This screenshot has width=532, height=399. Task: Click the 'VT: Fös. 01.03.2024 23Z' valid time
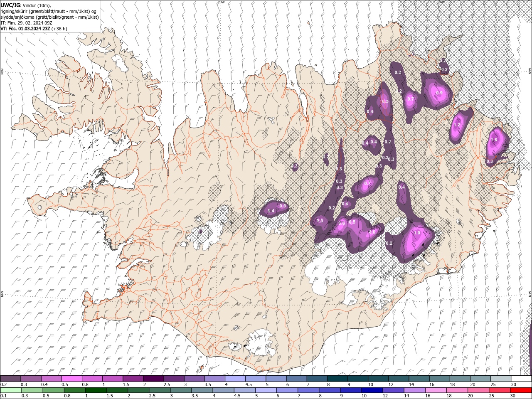[25, 29]
